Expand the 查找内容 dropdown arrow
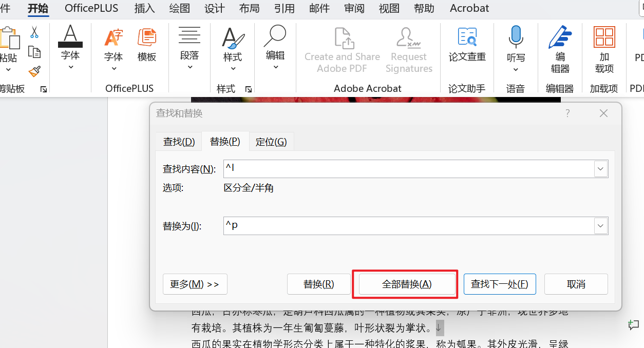644x348 pixels. tap(600, 169)
